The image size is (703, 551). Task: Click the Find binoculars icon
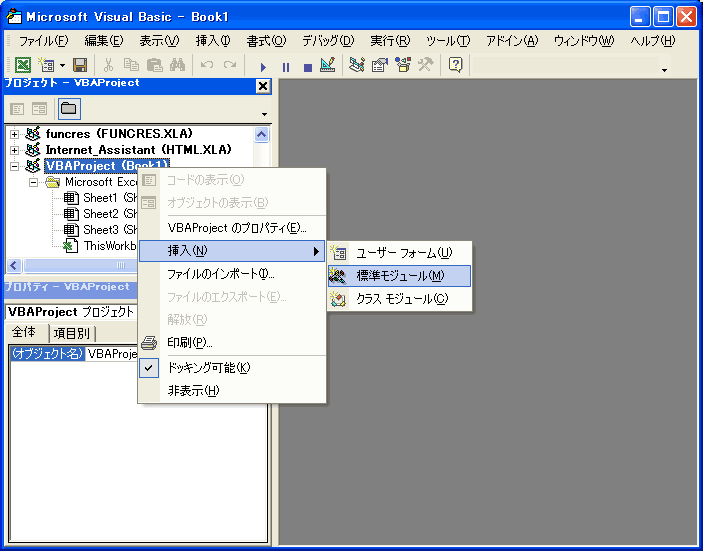tap(178, 65)
